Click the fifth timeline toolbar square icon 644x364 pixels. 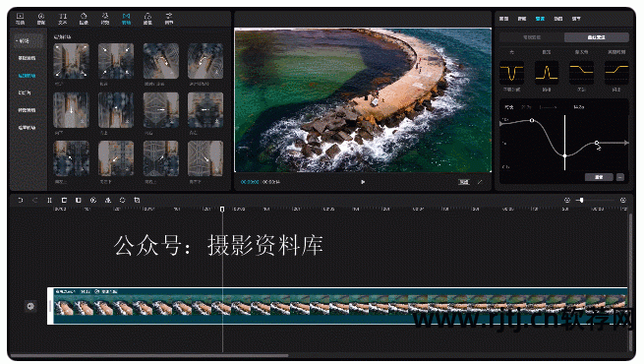[79, 200]
